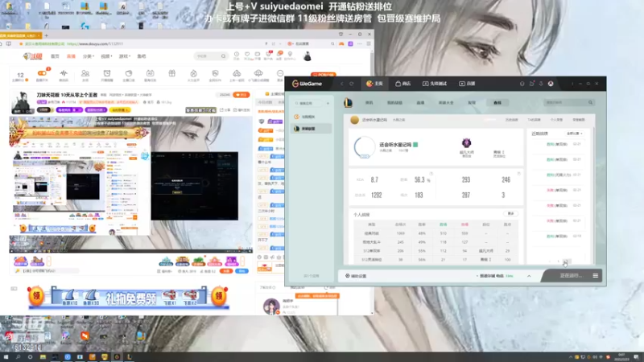Click League of Legends L logo icon

349,103
